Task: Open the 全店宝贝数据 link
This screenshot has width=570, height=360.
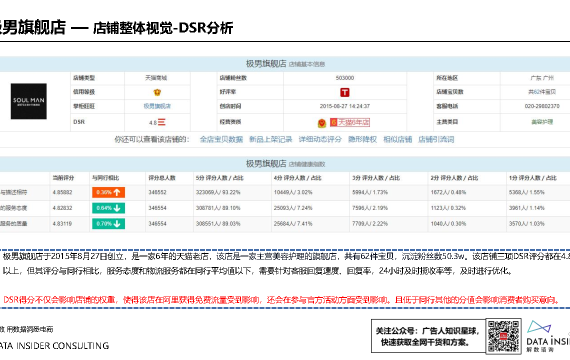Action: (221, 139)
